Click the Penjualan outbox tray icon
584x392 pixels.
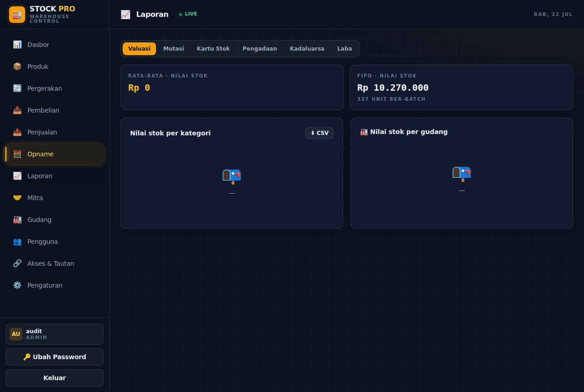pyautogui.click(x=17, y=132)
